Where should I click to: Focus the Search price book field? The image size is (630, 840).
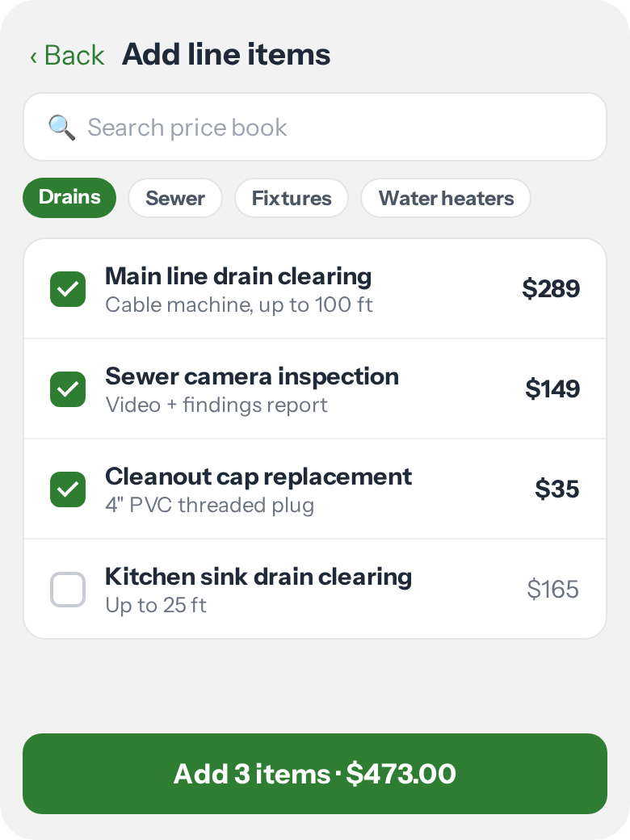315,127
